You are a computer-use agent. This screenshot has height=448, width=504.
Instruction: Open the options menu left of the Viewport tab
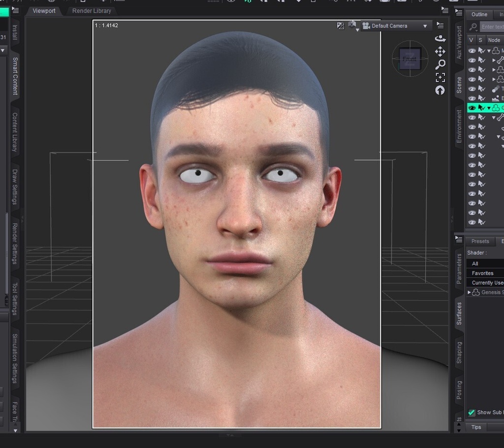(x=15, y=11)
